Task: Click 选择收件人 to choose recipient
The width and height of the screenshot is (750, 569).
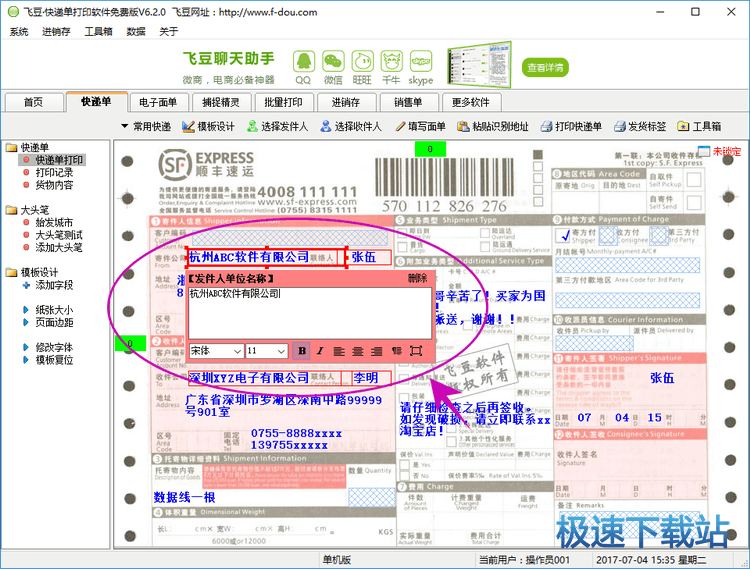Action: tap(351, 126)
